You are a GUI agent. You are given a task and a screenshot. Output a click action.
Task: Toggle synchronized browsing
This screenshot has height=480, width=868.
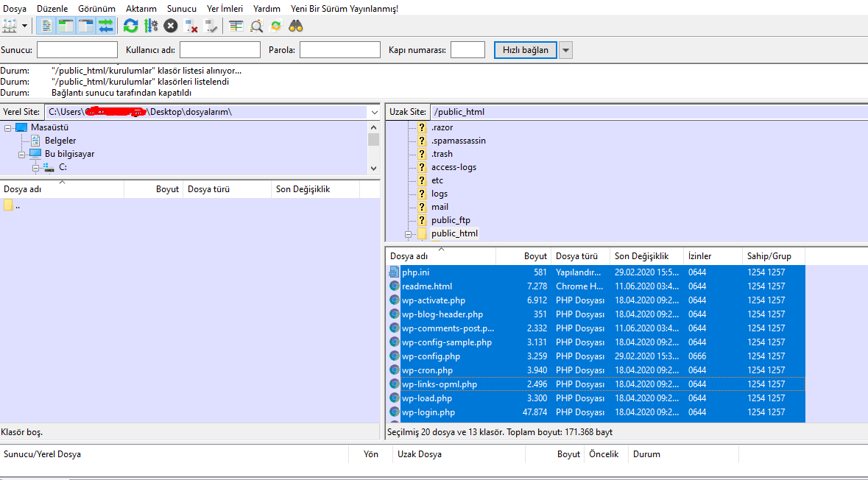click(275, 26)
